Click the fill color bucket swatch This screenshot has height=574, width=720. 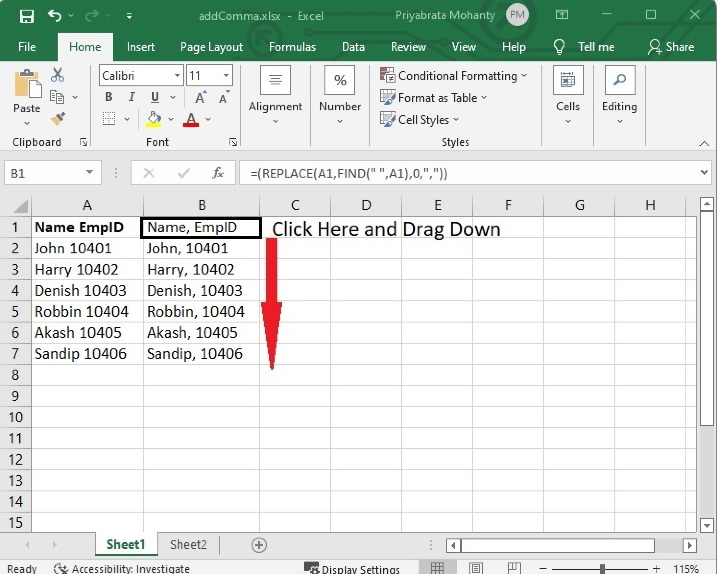click(154, 120)
